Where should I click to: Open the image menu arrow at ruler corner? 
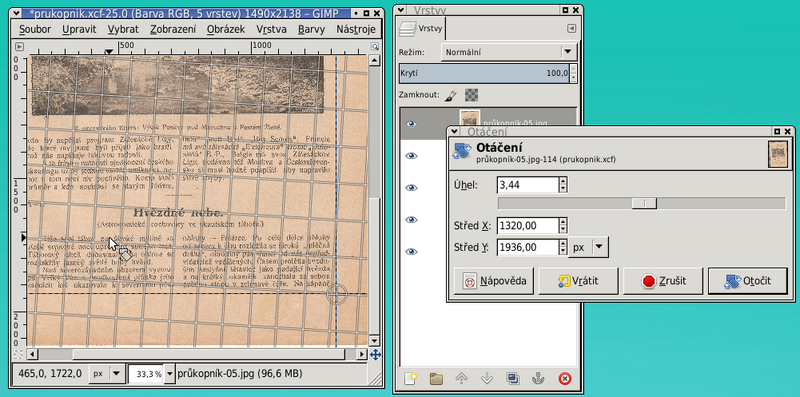tap(19, 46)
